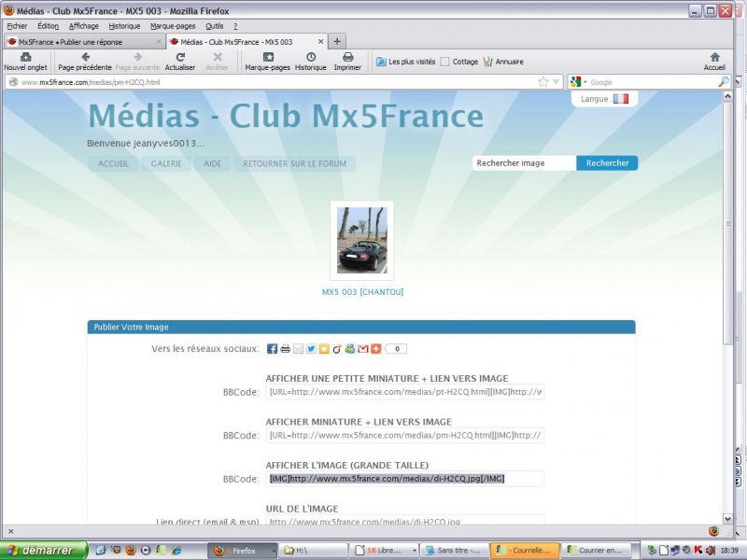Open the URL bar history dropdown arrow

click(x=556, y=82)
